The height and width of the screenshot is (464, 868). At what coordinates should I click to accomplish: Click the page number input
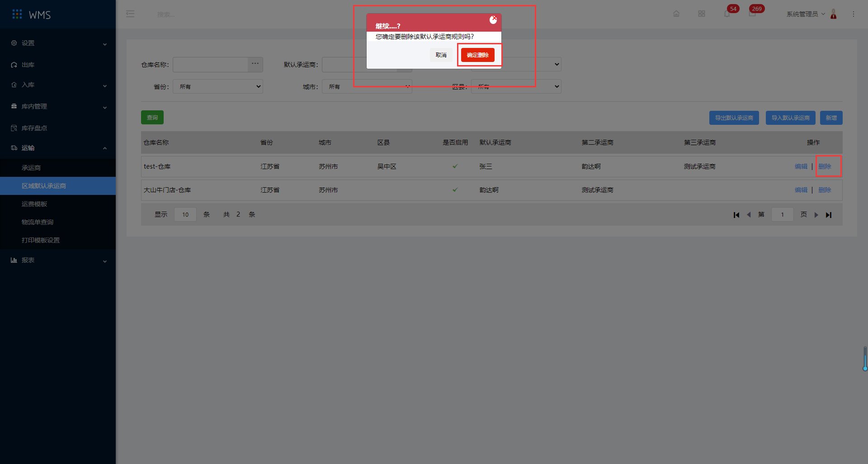(x=783, y=214)
